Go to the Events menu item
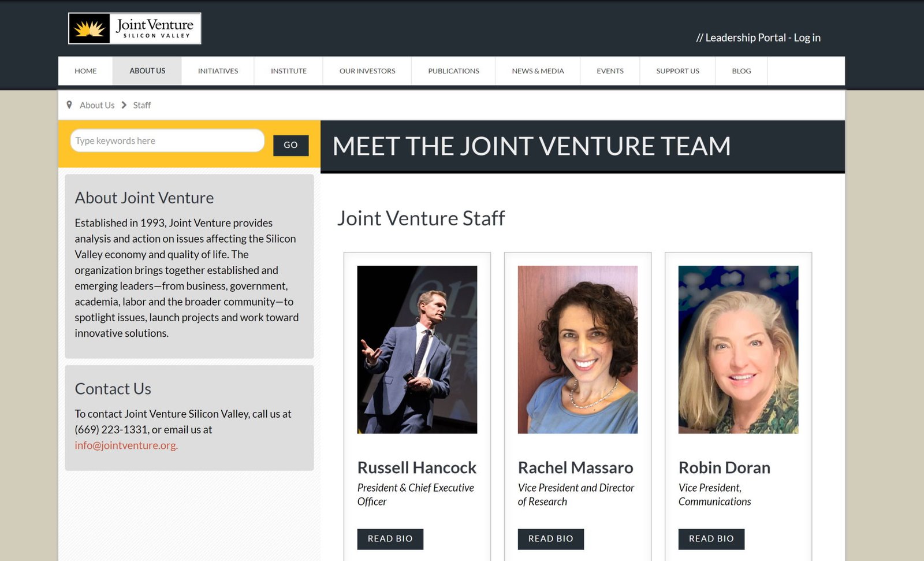924x561 pixels. [610, 71]
